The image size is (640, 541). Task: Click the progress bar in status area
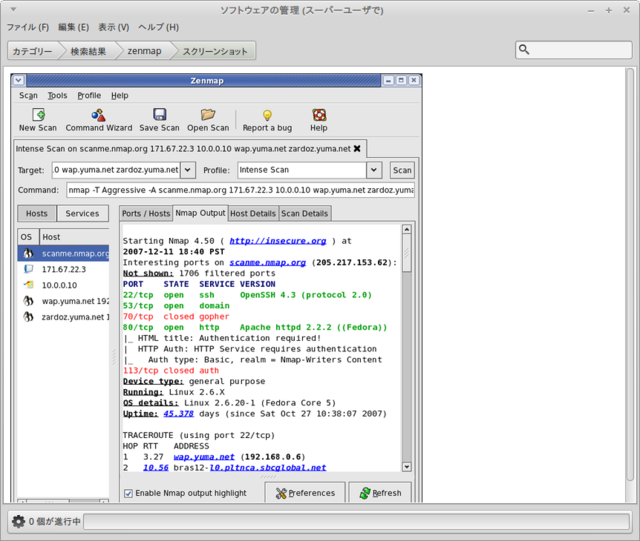356,521
